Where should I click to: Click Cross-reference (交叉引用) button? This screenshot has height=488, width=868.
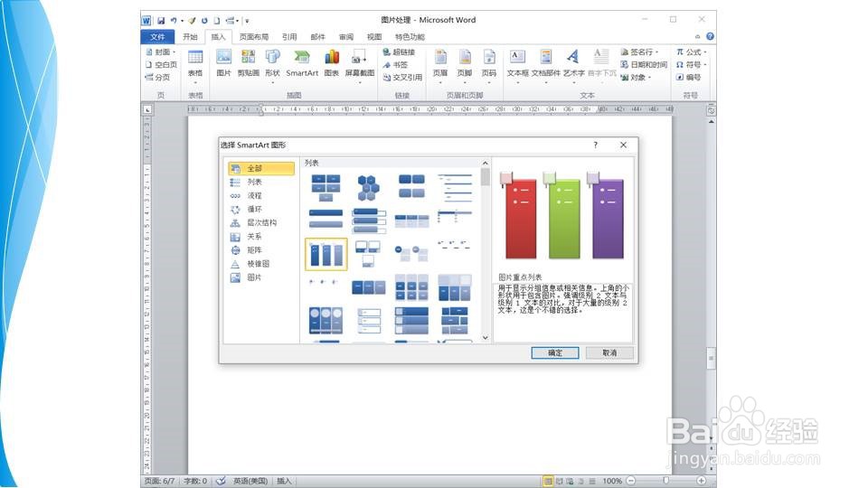pos(402,78)
